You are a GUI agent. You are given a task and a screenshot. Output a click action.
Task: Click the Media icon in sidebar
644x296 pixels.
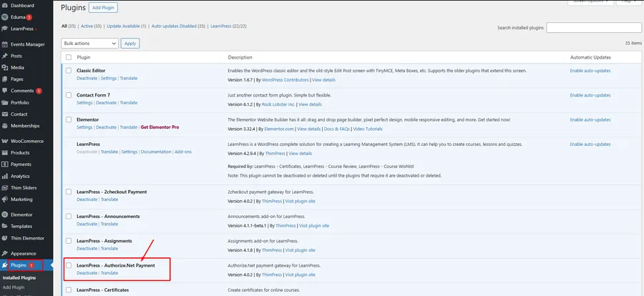coord(5,68)
